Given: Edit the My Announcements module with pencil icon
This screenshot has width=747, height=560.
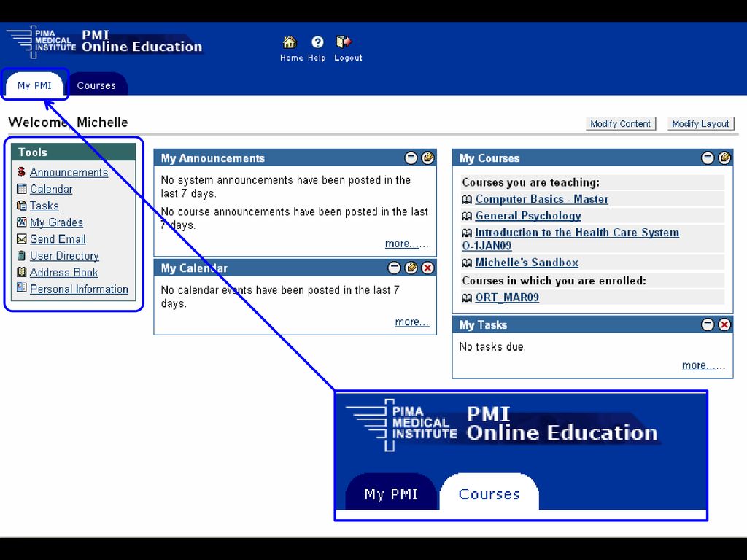Looking at the screenshot, I should tap(427, 157).
